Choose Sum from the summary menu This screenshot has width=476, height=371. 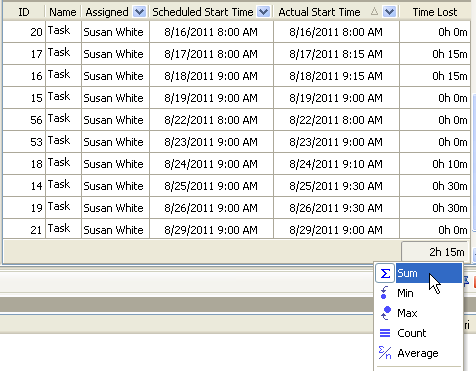click(x=419, y=273)
